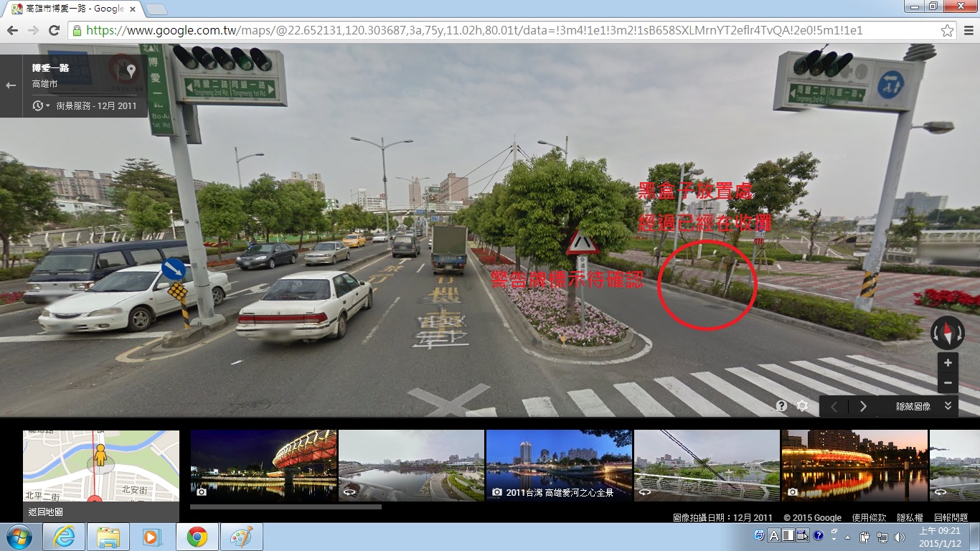
Task: Show hidden system tray icons arrow
Action: pos(847,537)
